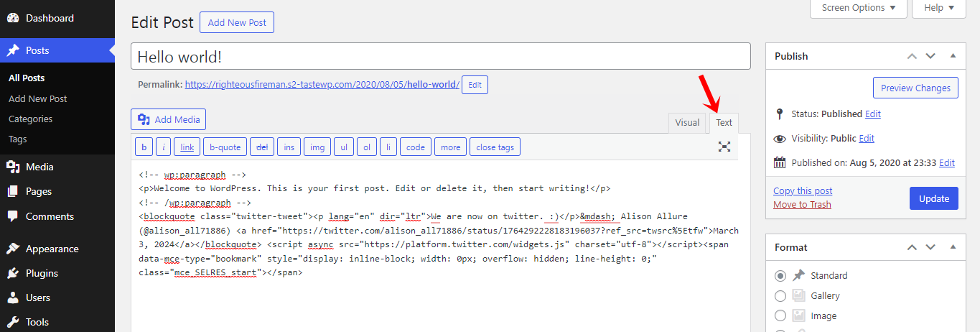This screenshot has height=332, width=980.
Task: Move Format box down
Action: click(x=930, y=247)
